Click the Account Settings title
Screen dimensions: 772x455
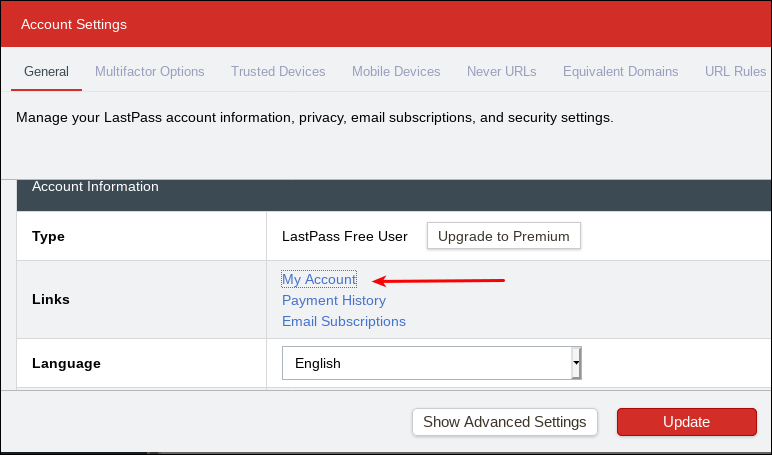[74, 25]
